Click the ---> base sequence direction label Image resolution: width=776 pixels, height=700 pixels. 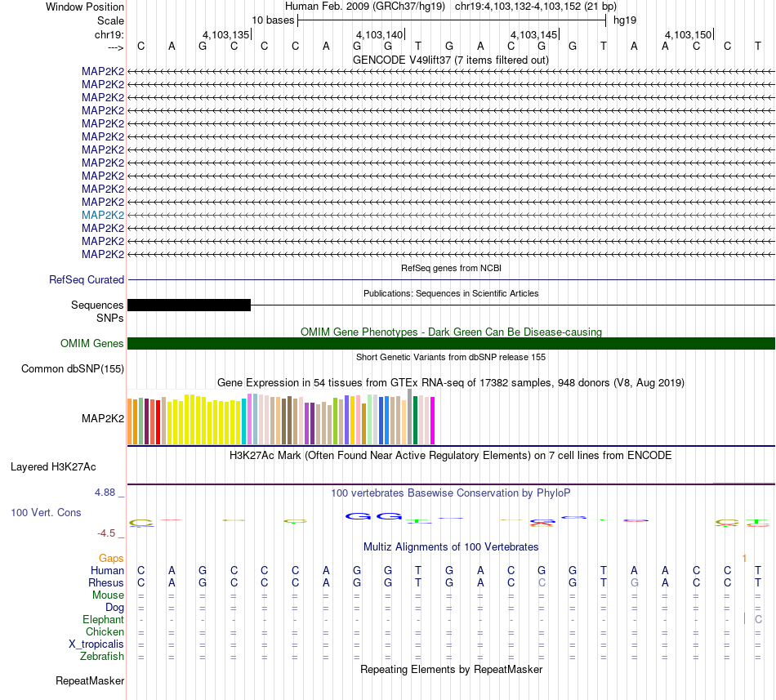tap(116, 47)
